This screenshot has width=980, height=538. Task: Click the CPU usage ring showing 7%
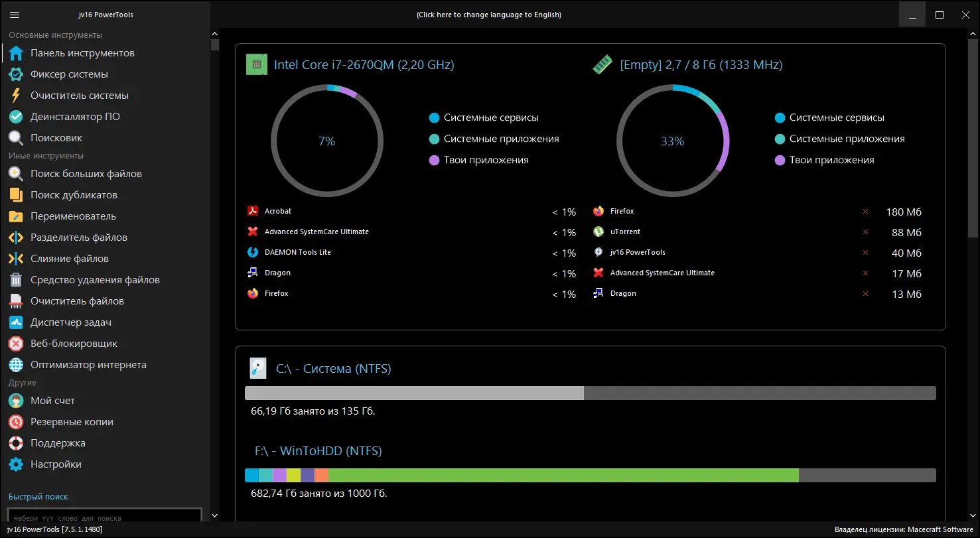(x=327, y=141)
